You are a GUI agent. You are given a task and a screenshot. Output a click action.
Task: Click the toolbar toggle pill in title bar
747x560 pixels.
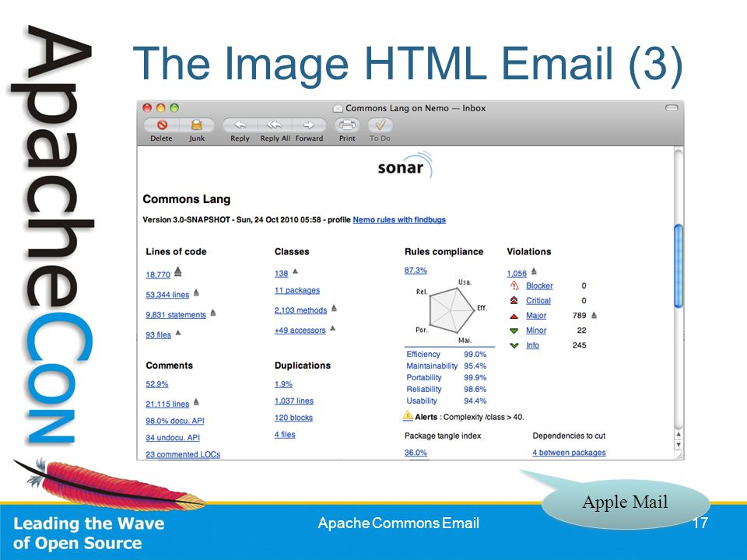point(672,108)
